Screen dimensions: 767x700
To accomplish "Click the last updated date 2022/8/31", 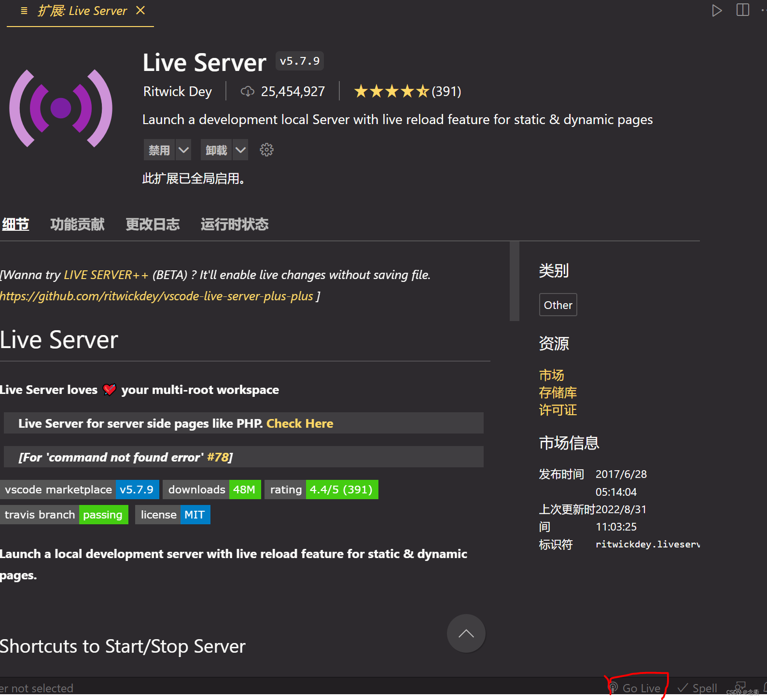I will click(621, 509).
